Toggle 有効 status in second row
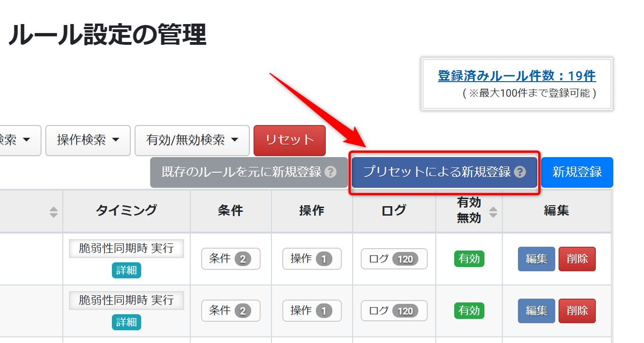 469,310
